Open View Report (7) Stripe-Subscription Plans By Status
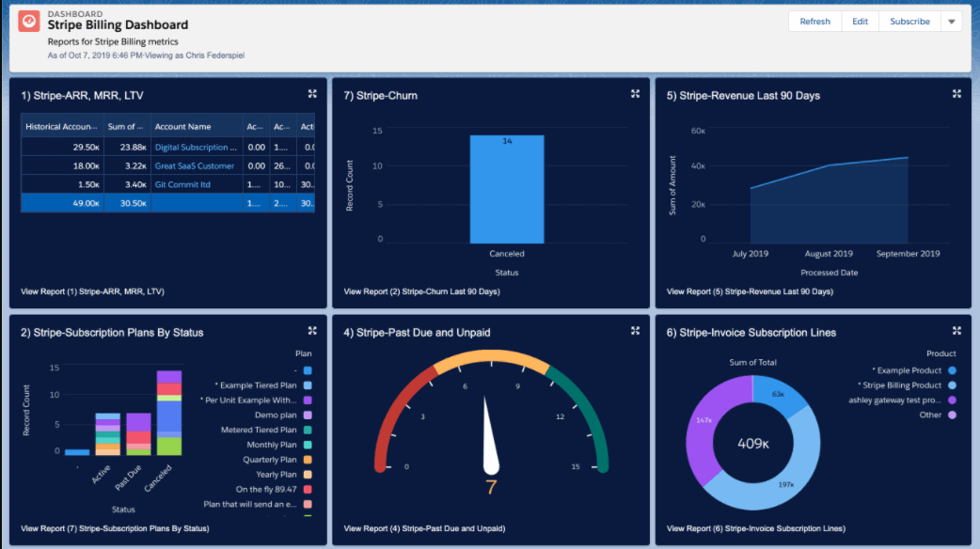 pyautogui.click(x=115, y=528)
